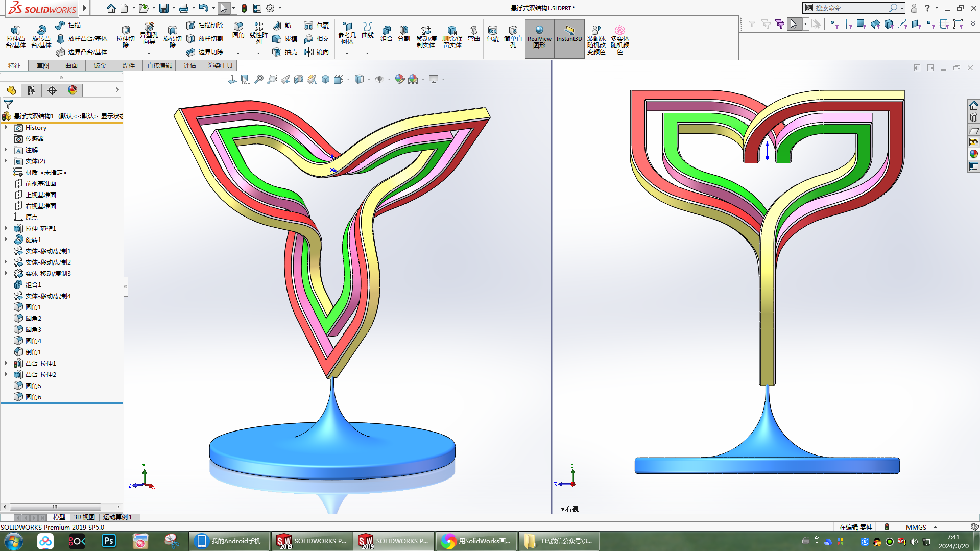Screen dimensions: 980x551
Task: Open the PropertyManager tab
Action: click(x=32, y=90)
